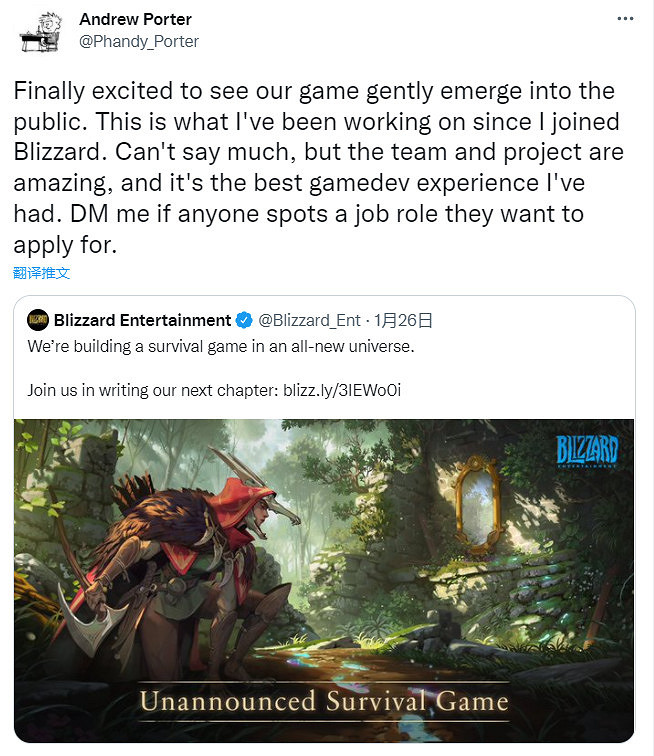
Task: Click the Unannounced Survival Game title banner
Action: click(x=324, y=702)
